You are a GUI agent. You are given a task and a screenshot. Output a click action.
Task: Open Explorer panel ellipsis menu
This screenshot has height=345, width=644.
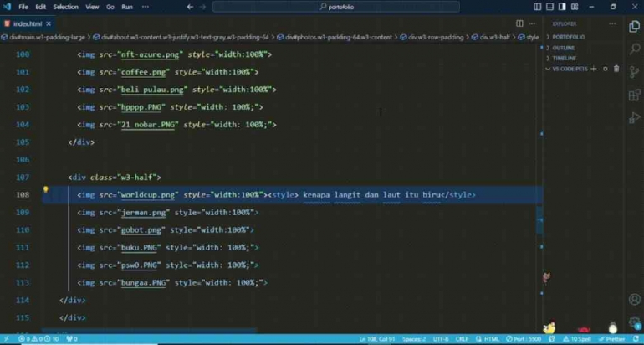[x=612, y=23]
